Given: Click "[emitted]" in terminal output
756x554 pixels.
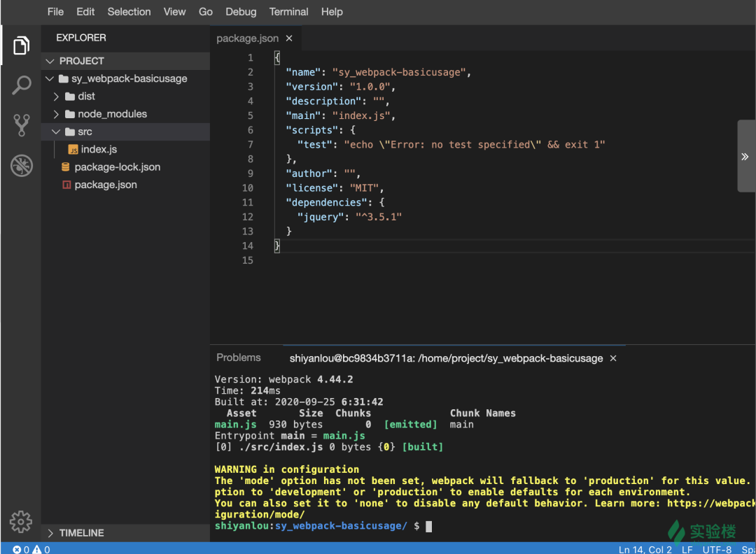Looking at the screenshot, I should pos(410,425).
